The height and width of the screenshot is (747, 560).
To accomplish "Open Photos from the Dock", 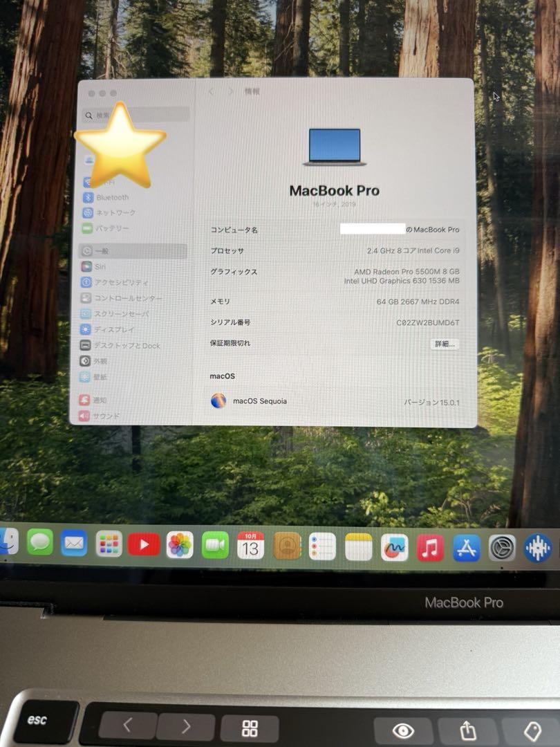I will [x=180, y=544].
